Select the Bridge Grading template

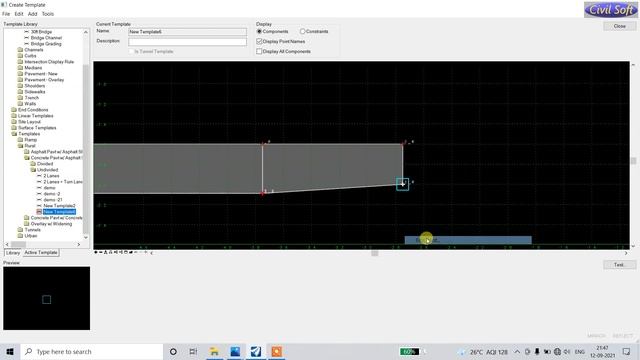(46, 44)
